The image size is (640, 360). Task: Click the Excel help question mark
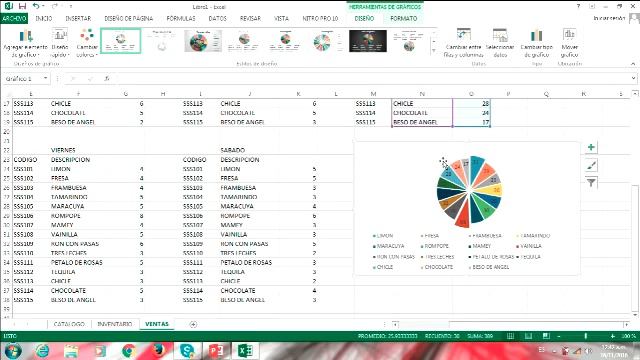pos(578,6)
